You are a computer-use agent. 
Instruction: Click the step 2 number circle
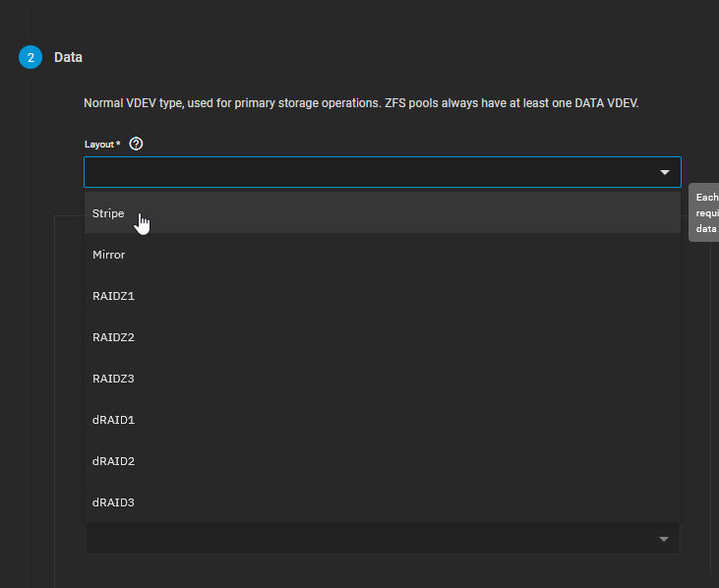tap(30, 58)
